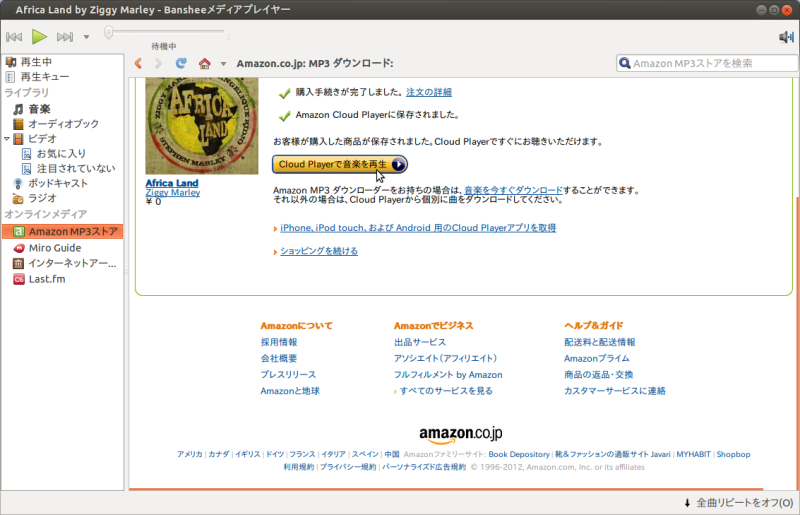Open 商品の返品・交換 link
This screenshot has height=515, width=800.
(x=598, y=375)
